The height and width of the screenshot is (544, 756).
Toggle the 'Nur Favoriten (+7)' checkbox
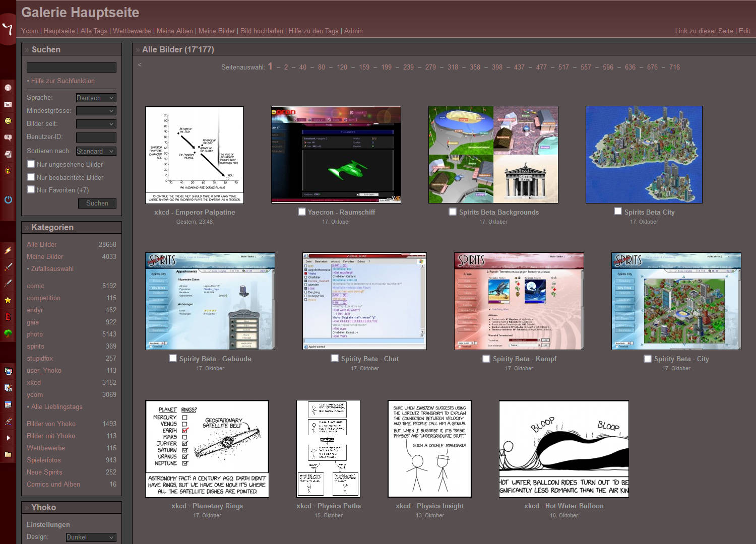(31, 189)
